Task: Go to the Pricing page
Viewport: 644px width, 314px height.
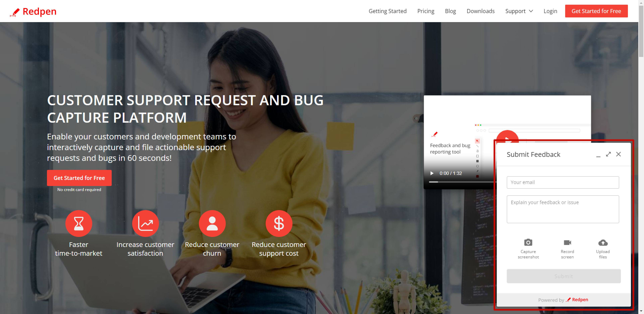Action: click(x=426, y=11)
